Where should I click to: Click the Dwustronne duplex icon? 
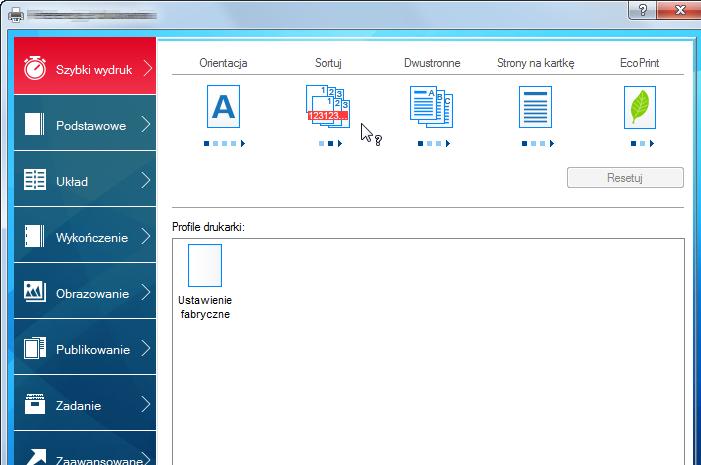[431, 106]
